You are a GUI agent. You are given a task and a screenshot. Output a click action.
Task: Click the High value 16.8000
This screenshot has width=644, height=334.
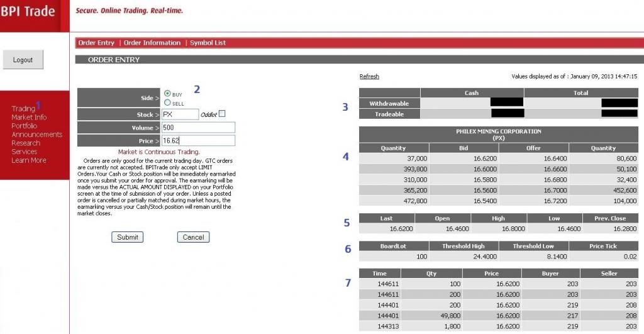coord(513,228)
